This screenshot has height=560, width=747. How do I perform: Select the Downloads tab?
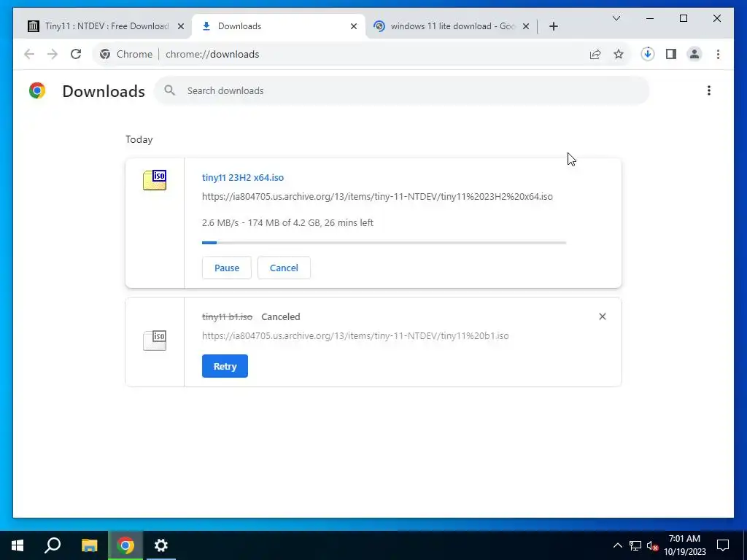tap(279, 26)
